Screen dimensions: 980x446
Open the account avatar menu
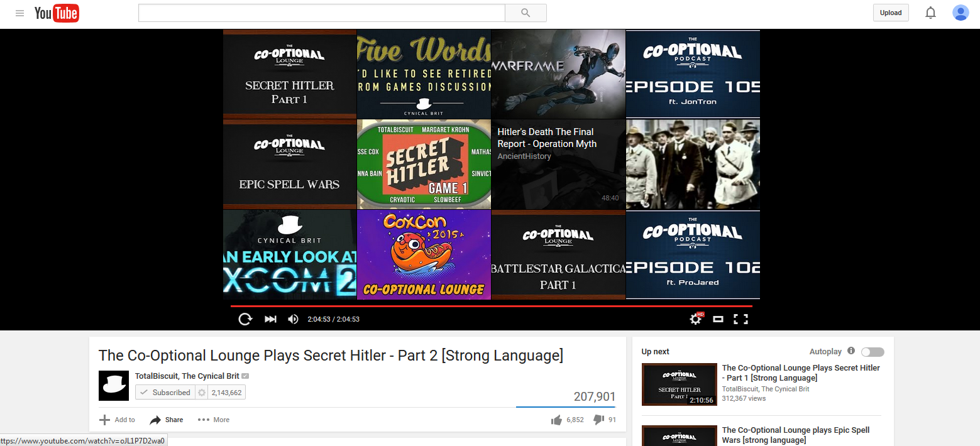[x=960, y=13]
